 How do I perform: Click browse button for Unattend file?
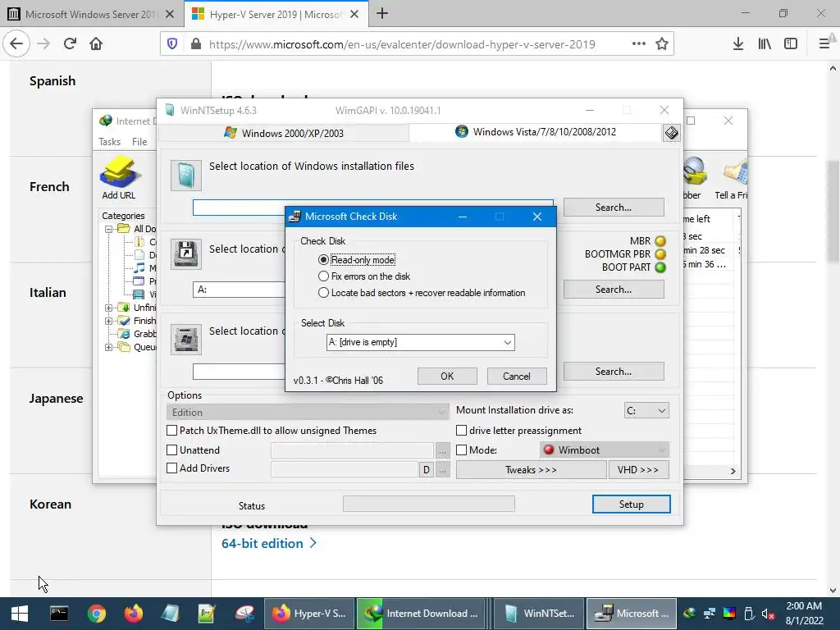click(442, 451)
